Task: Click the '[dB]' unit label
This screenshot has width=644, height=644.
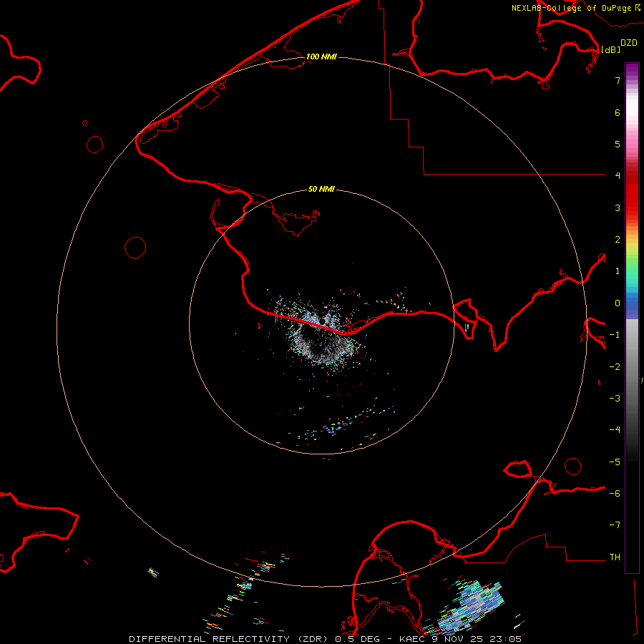Action: pyautogui.click(x=611, y=49)
